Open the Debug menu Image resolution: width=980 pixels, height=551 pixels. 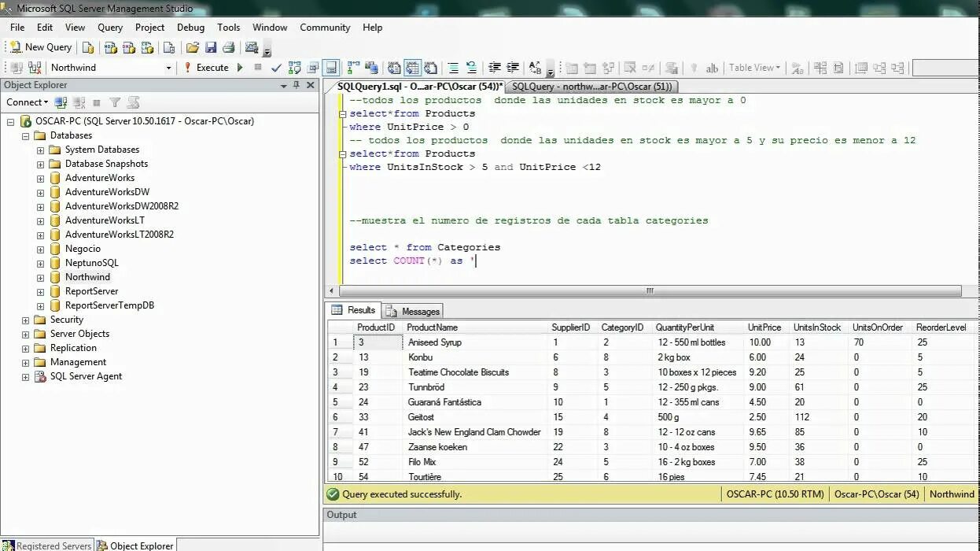point(190,27)
